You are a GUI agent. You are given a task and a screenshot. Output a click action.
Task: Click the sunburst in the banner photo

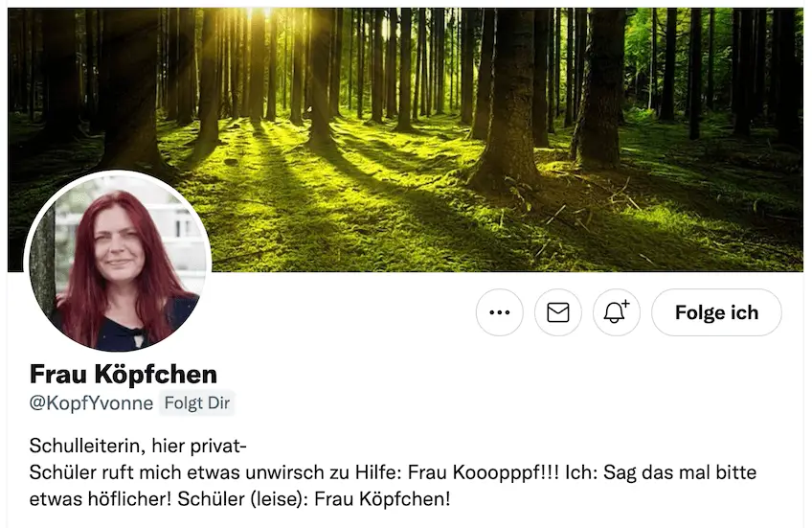pos(254,15)
